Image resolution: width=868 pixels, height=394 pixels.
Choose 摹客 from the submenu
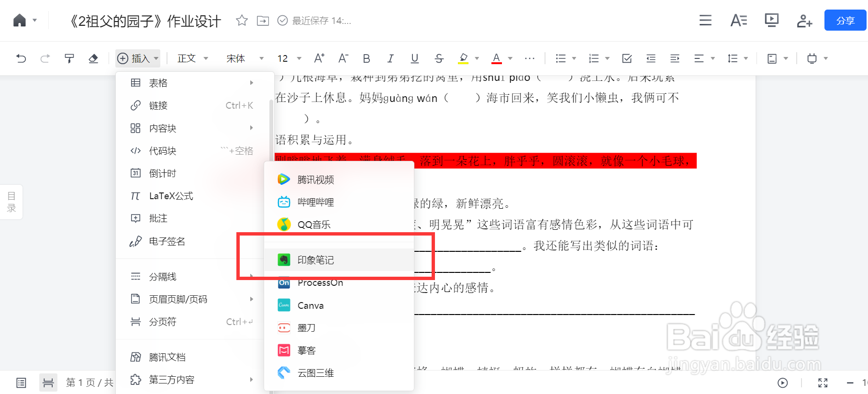pos(339,350)
